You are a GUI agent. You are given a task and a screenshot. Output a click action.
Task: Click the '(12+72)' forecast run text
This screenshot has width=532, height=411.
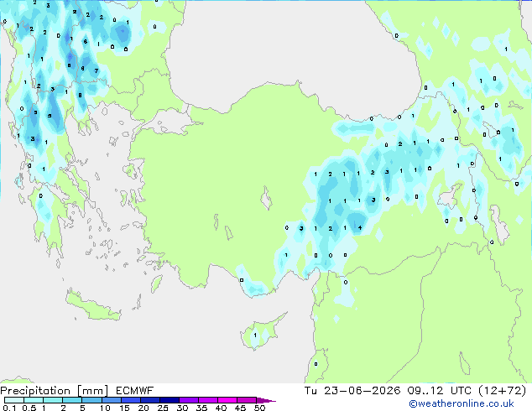[x=502, y=391]
